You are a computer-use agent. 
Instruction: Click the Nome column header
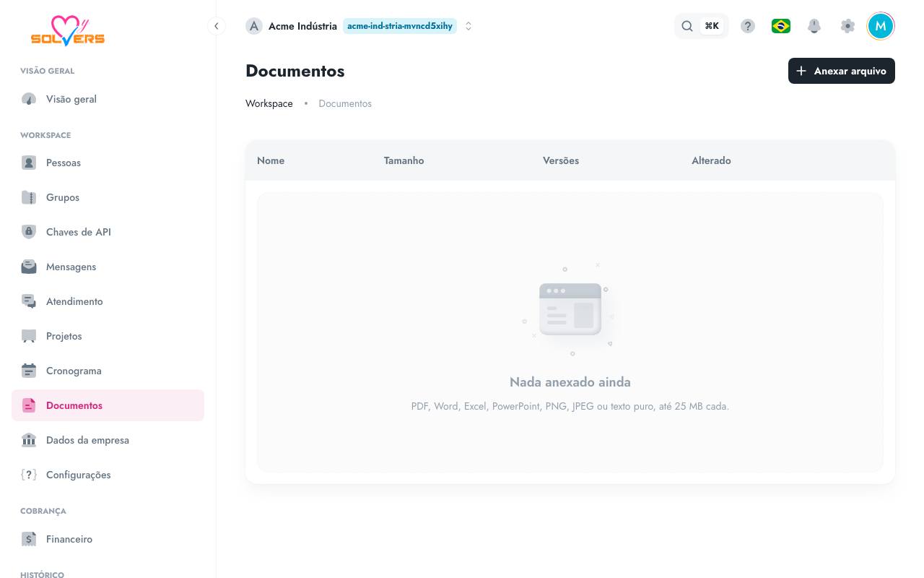[271, 160]
